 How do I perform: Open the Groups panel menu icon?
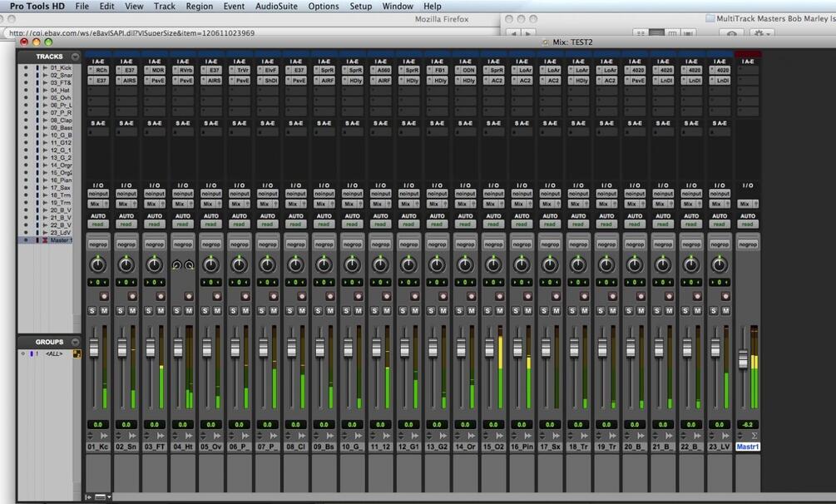75,342
